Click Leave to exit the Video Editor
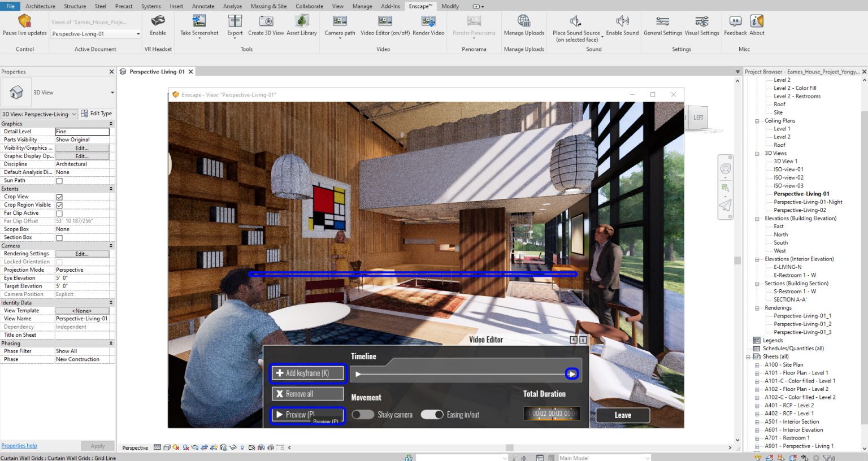The image size is (868, 461). coord(622,415)
